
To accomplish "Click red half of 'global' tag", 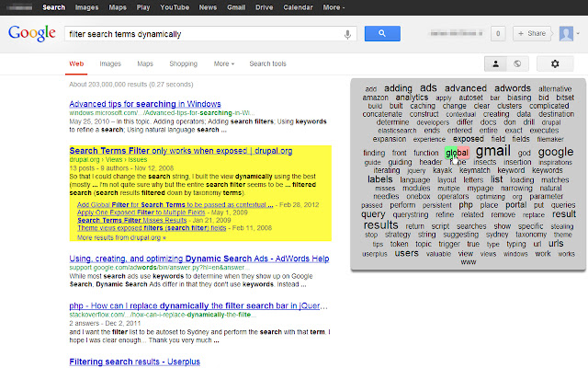I will (x=463, y=153).
